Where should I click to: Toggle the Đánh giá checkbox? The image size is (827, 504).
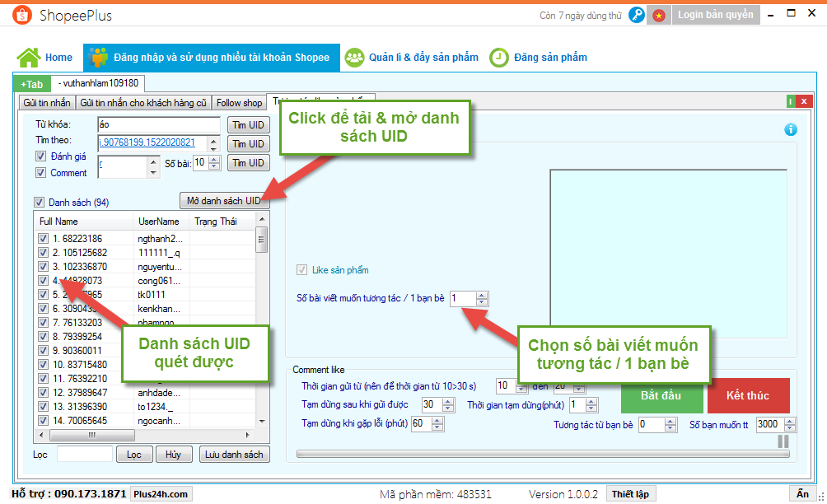(x=40, y=156)
